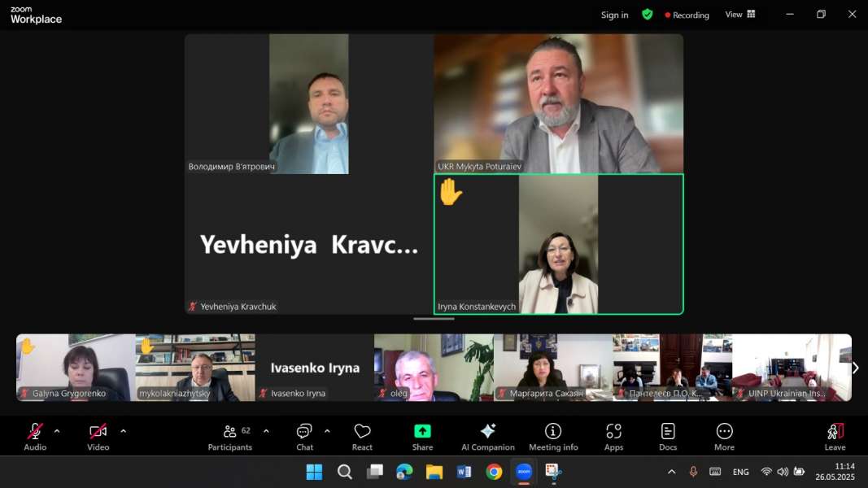Screen dimensions: 868x488
Task: Show next page of participant thumbnails
Action: click(855, 368)
